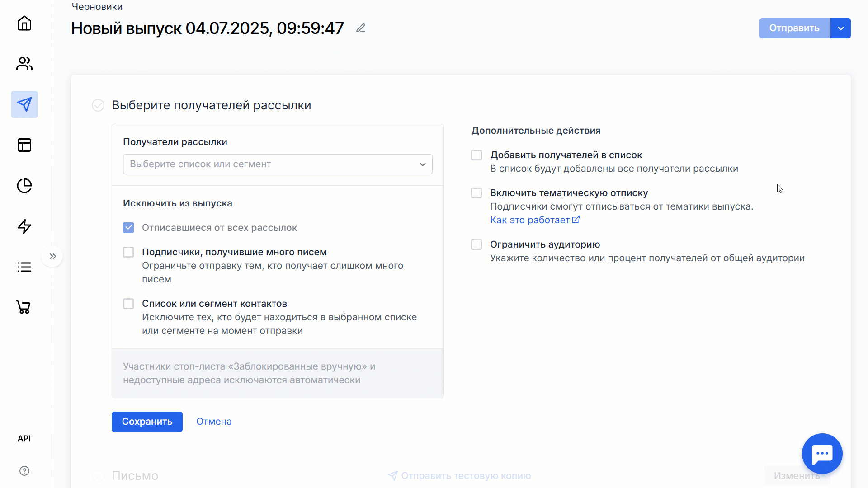Click the 'Черновики' breadcrumb

click(x=97, y=7)
